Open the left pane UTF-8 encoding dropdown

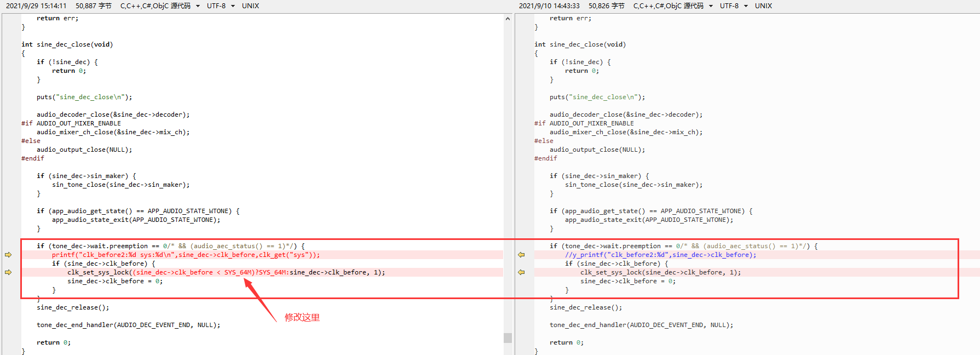(221, 6)
